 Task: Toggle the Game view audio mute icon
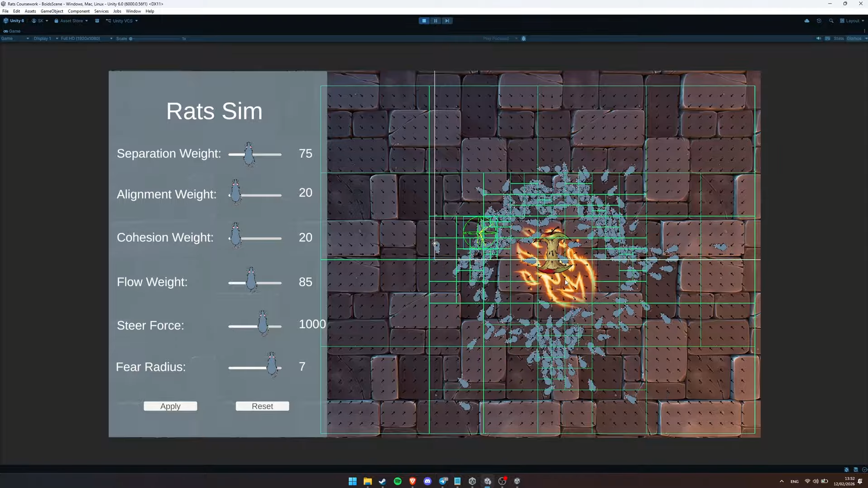click(819, 39)
